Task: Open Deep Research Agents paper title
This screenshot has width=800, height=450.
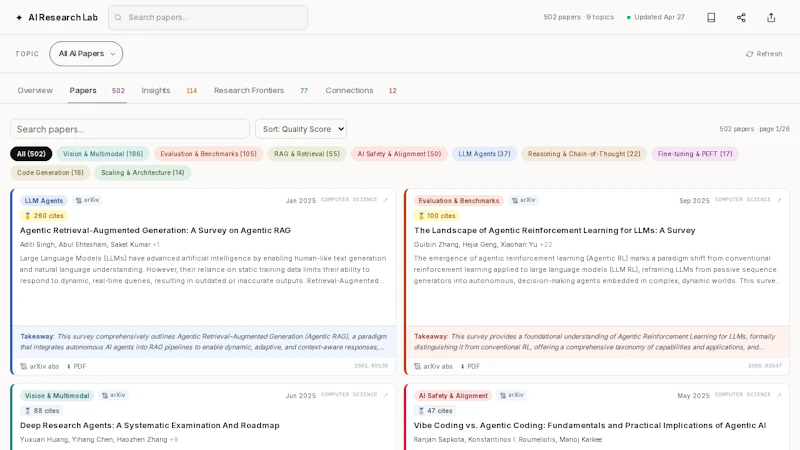Action: (x=149, y=425)
